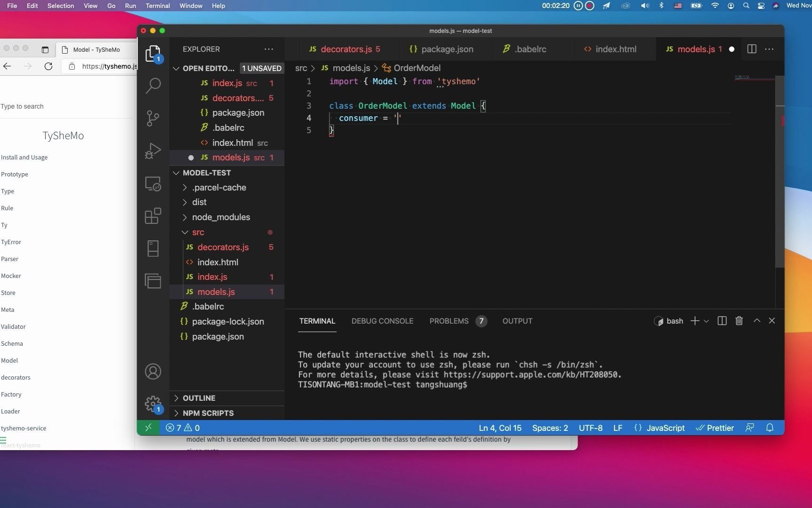Open the Explorer view in activity bar
Viewport: 812px width, 508px height.
[x=153, y=54]
